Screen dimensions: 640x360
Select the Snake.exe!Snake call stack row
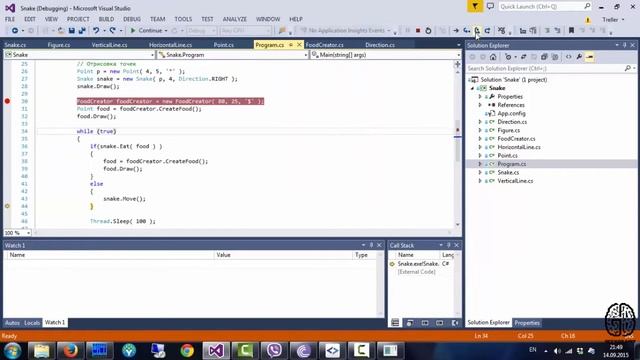pyautogui.click(x=421, y=264)
